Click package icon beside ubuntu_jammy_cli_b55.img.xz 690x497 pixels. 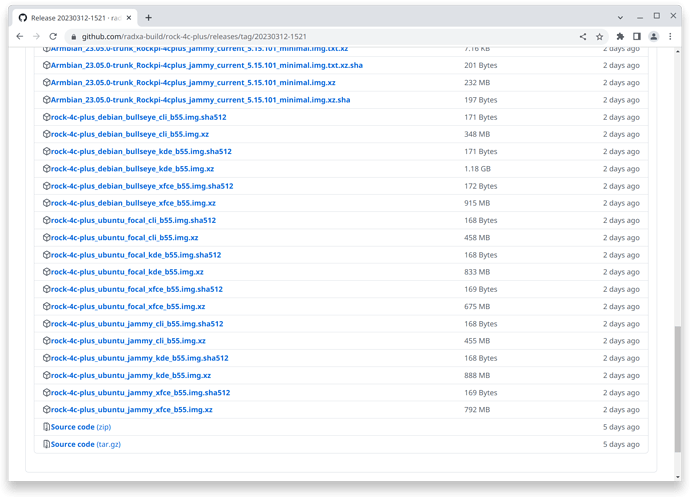46,341
